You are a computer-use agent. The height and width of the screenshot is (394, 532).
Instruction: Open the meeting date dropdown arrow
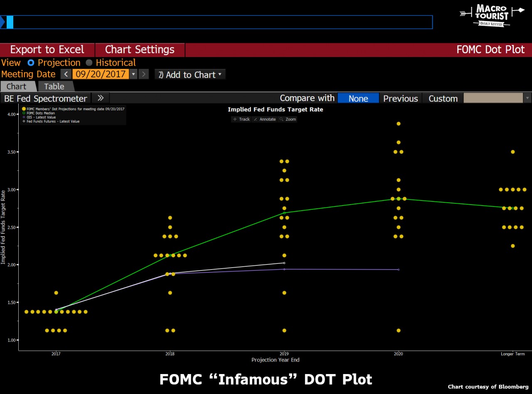click(133, 74)
